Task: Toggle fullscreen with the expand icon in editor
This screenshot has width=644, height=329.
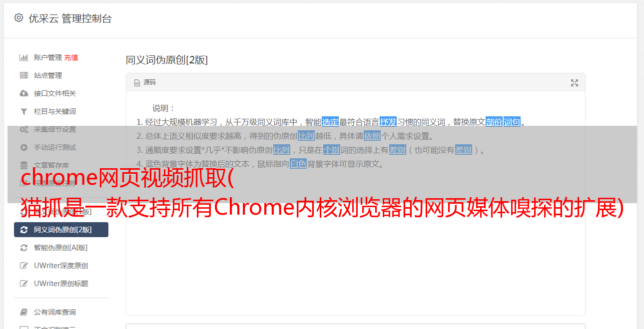Action: [x=575, y=83]
